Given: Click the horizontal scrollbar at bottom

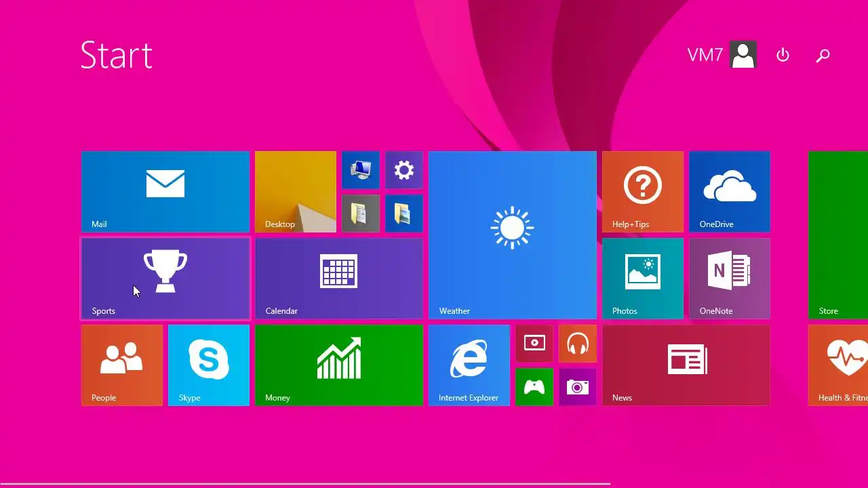Looking at the screenshot, I should point(305,484).
